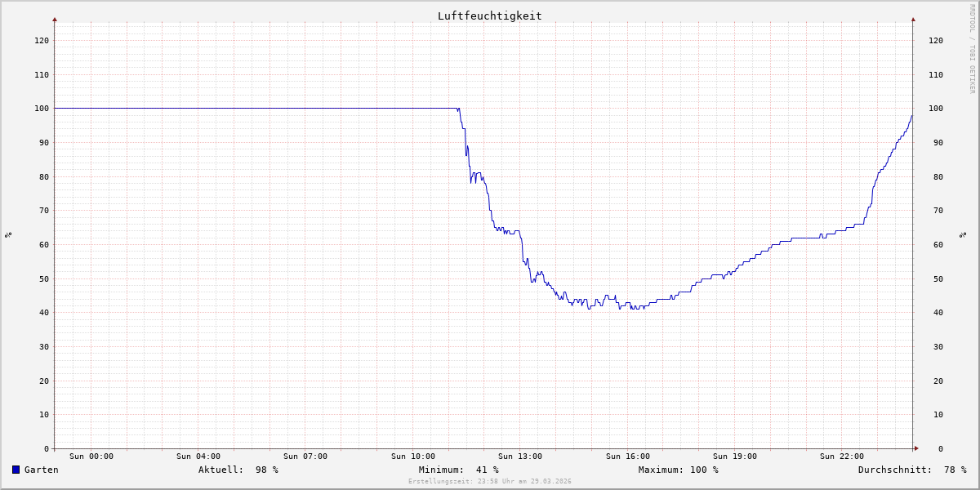This screenshot has width=980, height=490.
Task: Click the right y-axis top arrow
Action: (913, 19)
